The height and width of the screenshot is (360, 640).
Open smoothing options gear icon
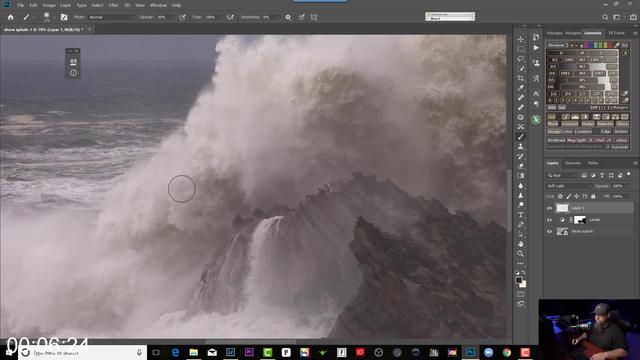(x=288, y=17)
